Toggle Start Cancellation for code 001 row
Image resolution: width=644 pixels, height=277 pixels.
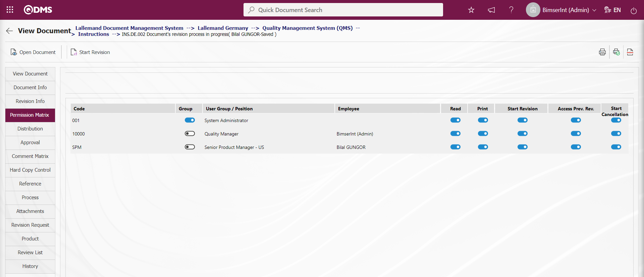coord(616,120)
